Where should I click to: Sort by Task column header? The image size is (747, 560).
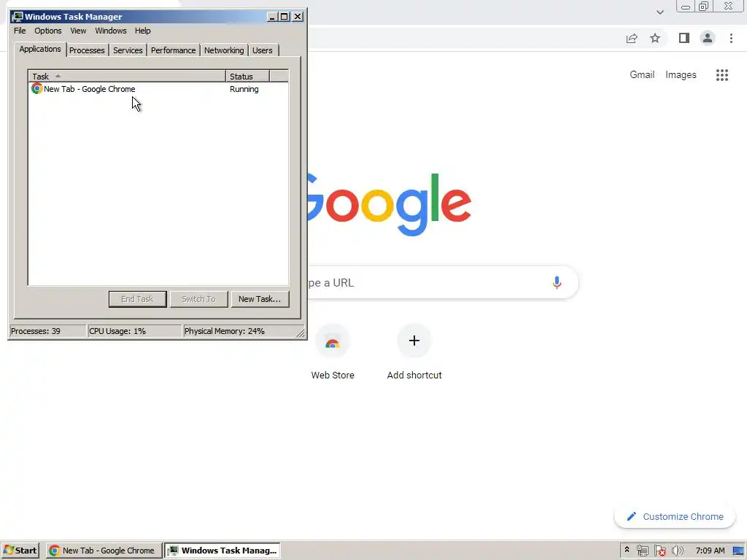click(x=127, y=76)
